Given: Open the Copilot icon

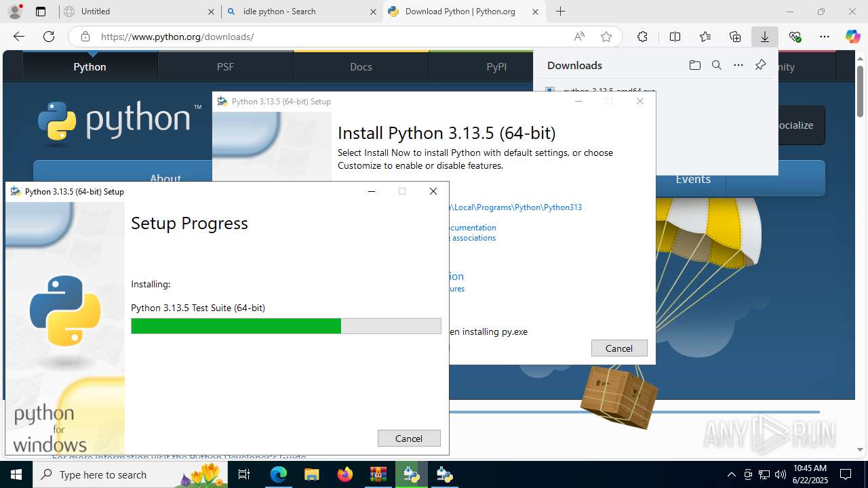Looking at the screenshot, I should 852,37.
